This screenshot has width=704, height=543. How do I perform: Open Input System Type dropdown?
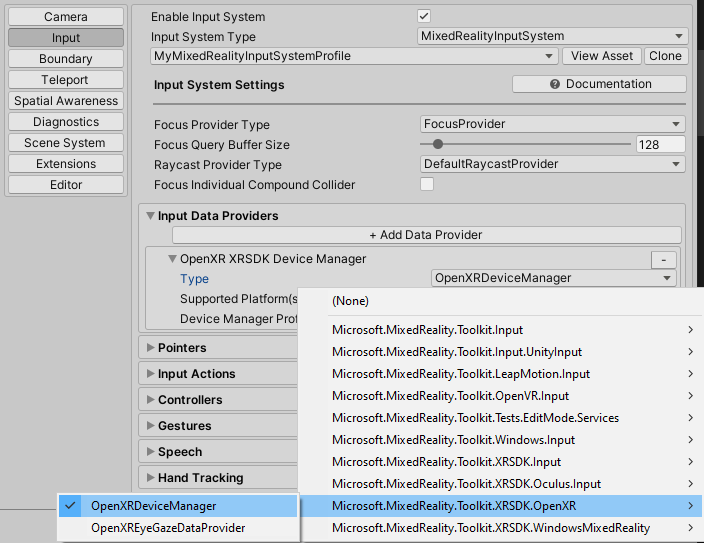point(552,36)
